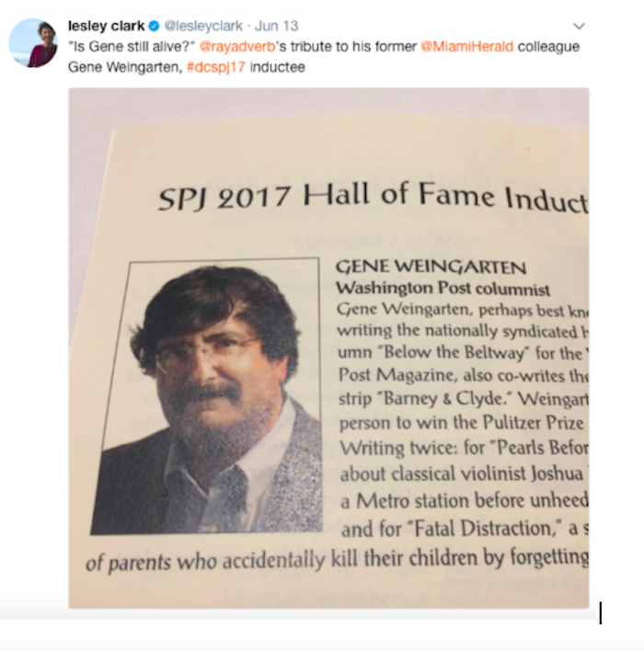Open lesley clark's profile avatar
The image size is (644, 651).
[x=33, y=43]
